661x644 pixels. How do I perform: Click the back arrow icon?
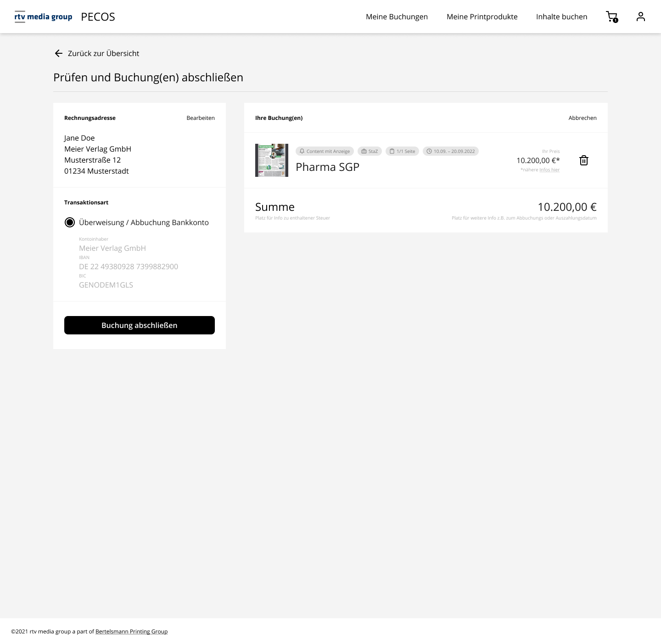click(x=59, y=53)
